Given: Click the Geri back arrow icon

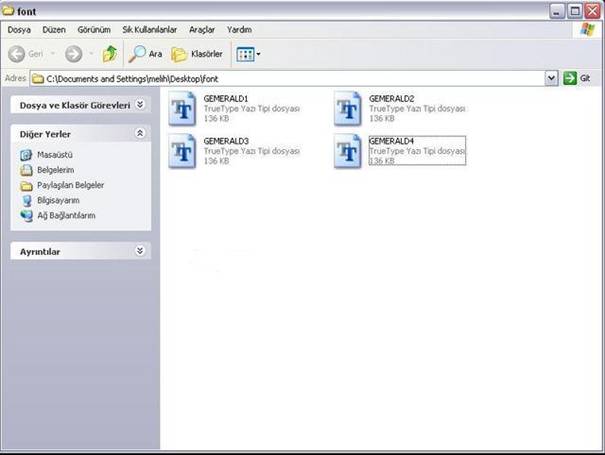Looking at the screenshot, I should pos(17,54).
